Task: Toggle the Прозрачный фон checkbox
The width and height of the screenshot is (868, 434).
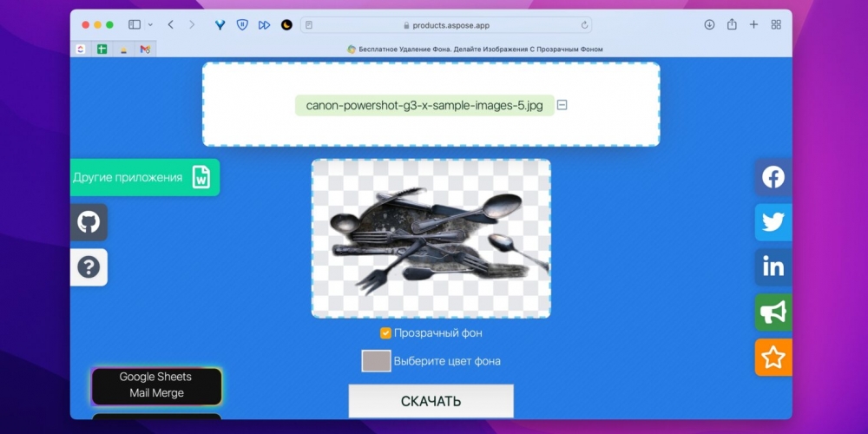Action: 386,333
